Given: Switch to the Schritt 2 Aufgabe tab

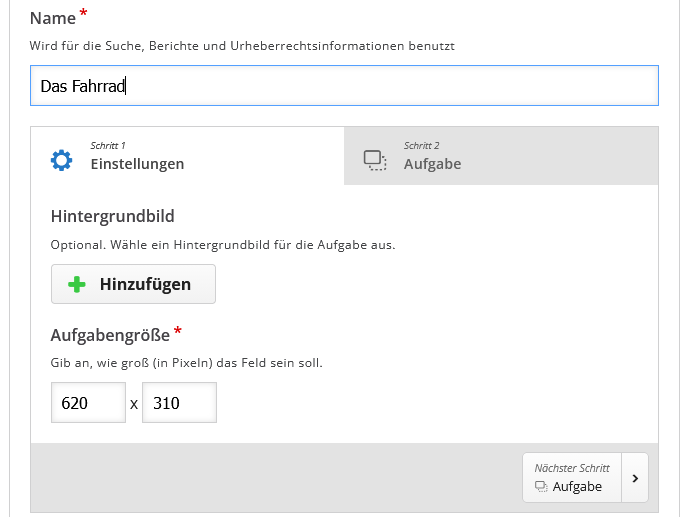Looking at the screenshot, I should pyautogui.click(x=500, y=156).
